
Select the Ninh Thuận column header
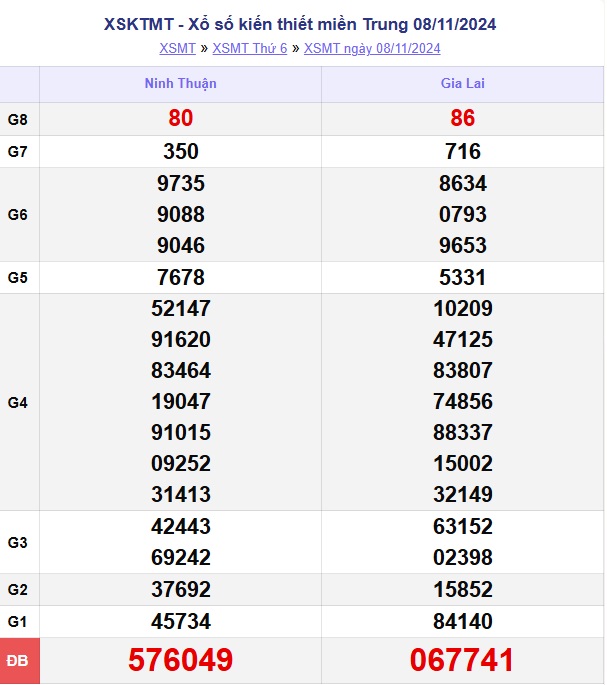(x=181, y=84)
